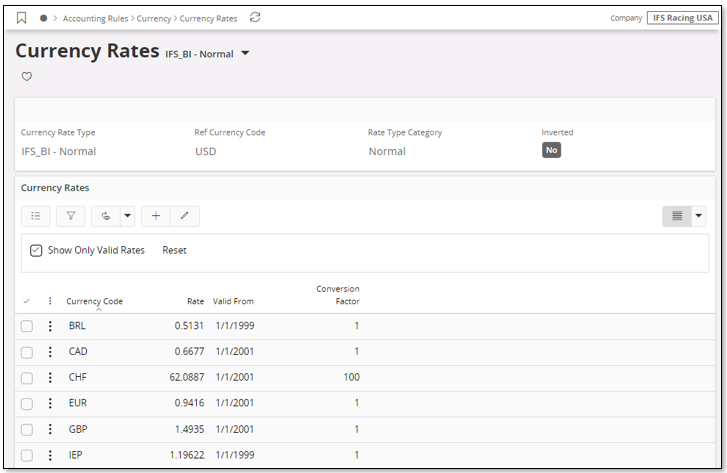Add a new currency rate with the plus icon

click(155, 215)
